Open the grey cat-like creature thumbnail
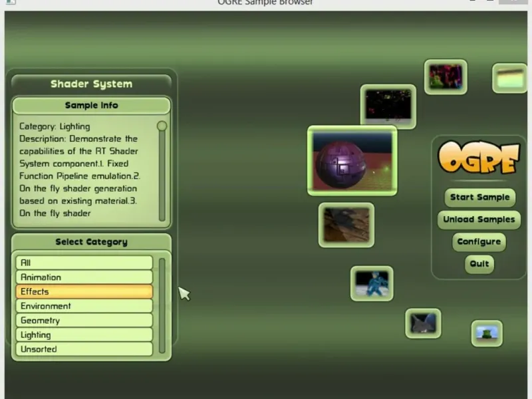The image size is (532, 399). [423, 323]
